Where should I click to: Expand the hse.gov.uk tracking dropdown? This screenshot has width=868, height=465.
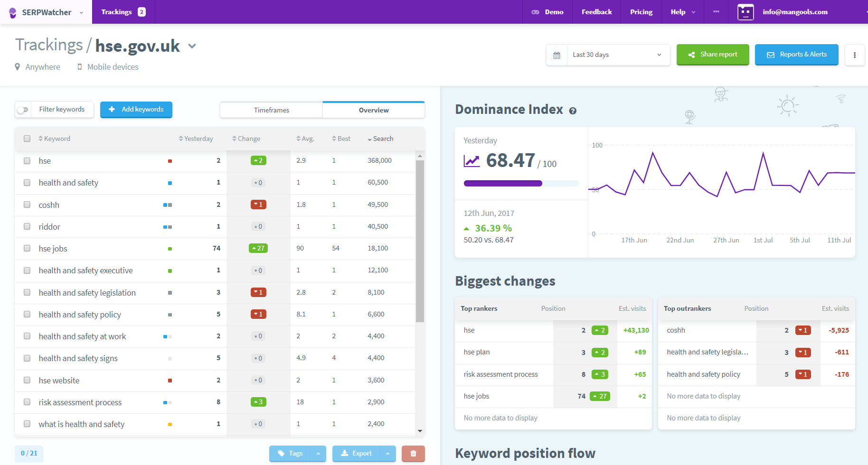[192, 46]
